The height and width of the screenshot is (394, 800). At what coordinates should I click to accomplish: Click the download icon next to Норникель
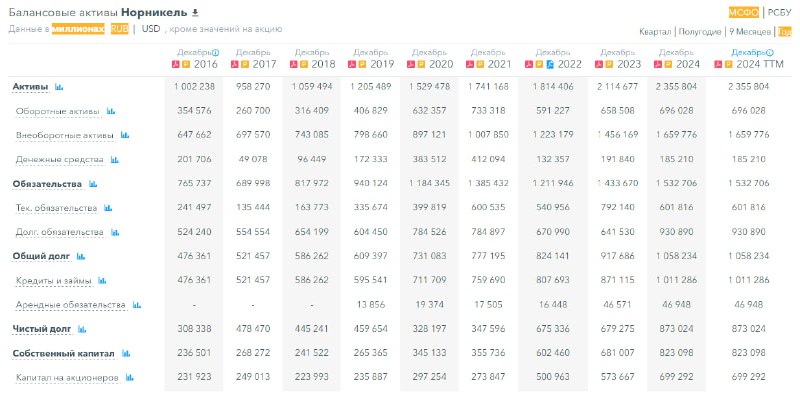pos(195,13)
